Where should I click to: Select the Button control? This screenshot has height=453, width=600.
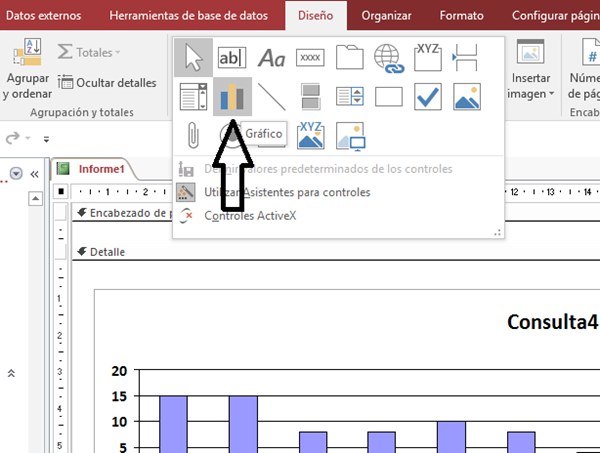[x=310, y=58]
